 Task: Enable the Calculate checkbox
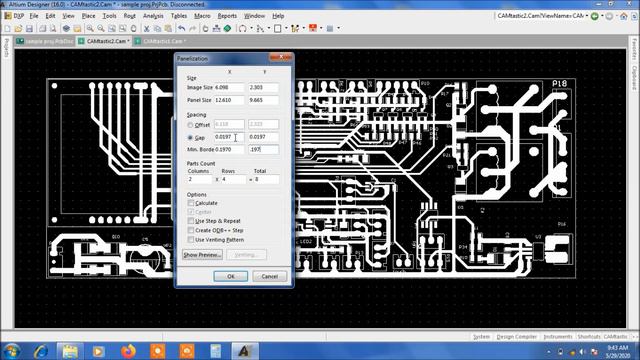pyautogui.click(x=191, y=203)
